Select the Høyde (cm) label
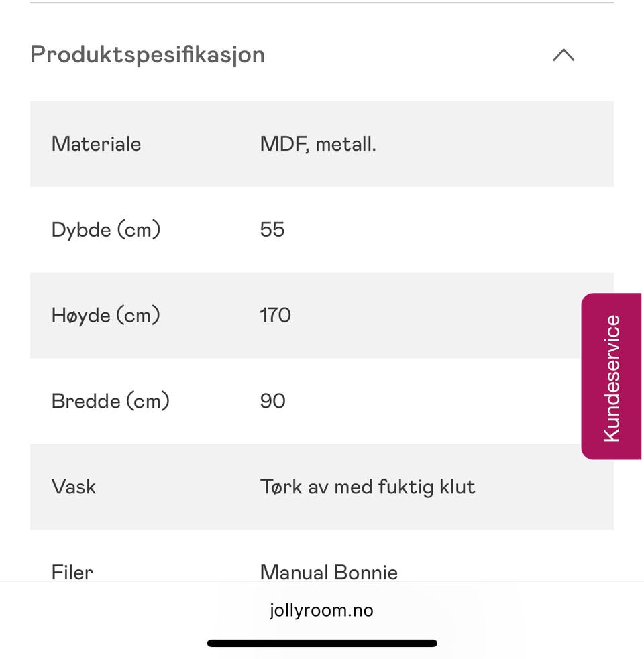 pyautogui.click(x=106, y=315)
